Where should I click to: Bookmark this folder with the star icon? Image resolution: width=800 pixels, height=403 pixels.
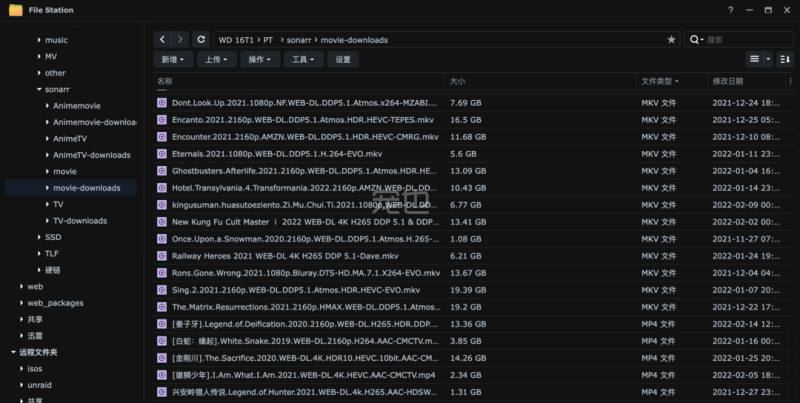click(x=671, y=39)
